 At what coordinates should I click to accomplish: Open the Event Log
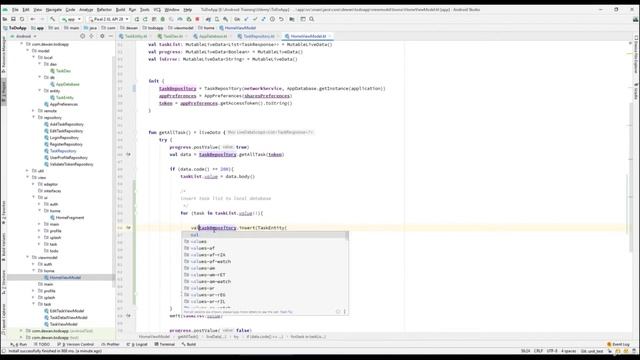pyautogui.click(x=618, y=344)
